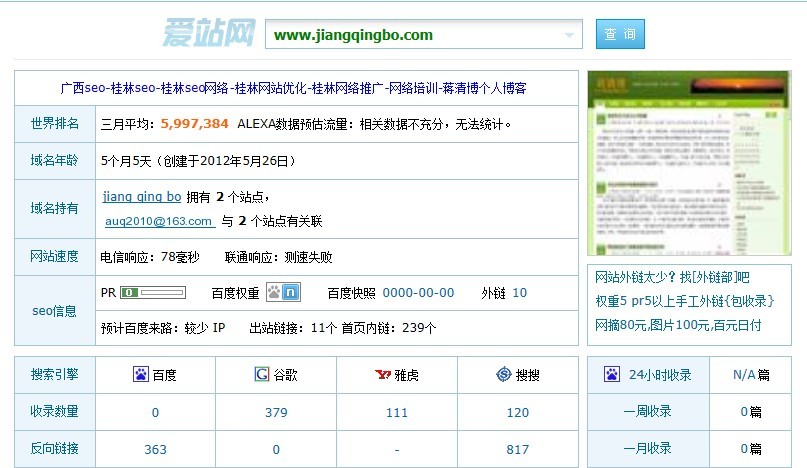The width and height of the screenshot is (807, 468).
Task: Click the Yahoo icon beside 雅虎
Action: point(383,374)
